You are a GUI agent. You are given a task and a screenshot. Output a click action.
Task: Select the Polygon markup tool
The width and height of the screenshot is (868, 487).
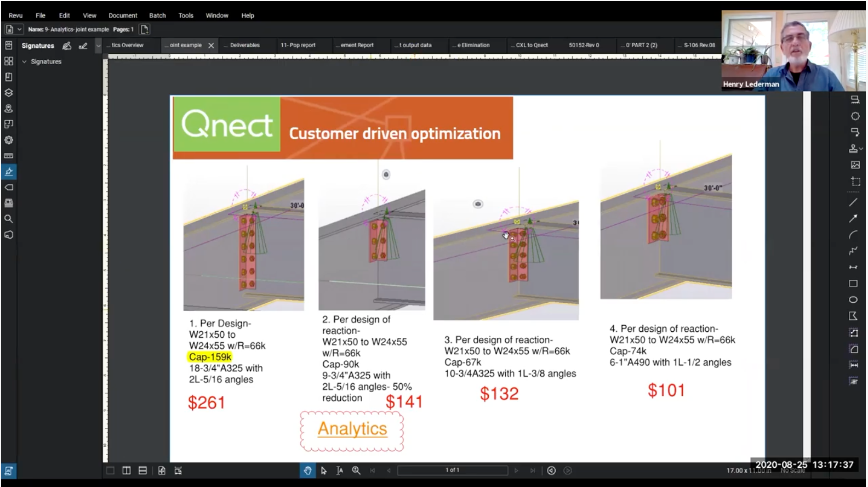[x=853, y=316]
